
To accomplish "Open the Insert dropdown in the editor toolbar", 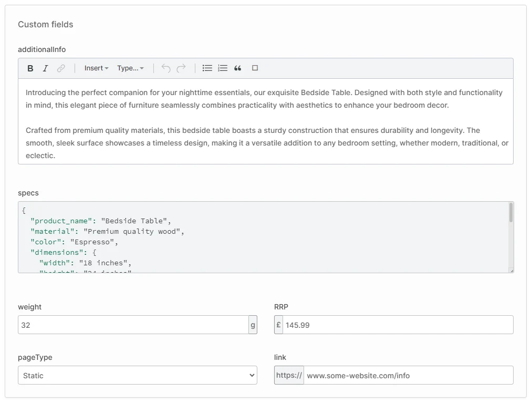I will tap(96, 68).
